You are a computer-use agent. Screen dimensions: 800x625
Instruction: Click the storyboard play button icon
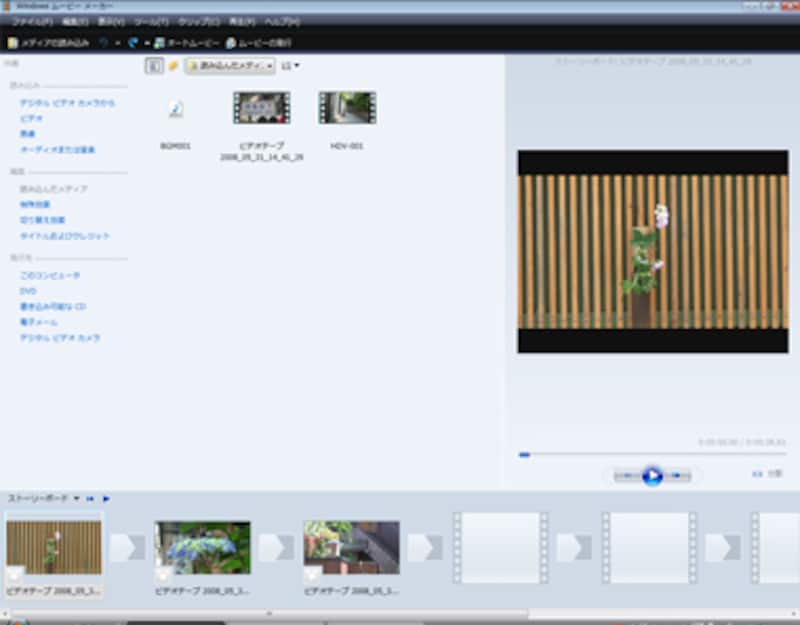coord(106,498)
